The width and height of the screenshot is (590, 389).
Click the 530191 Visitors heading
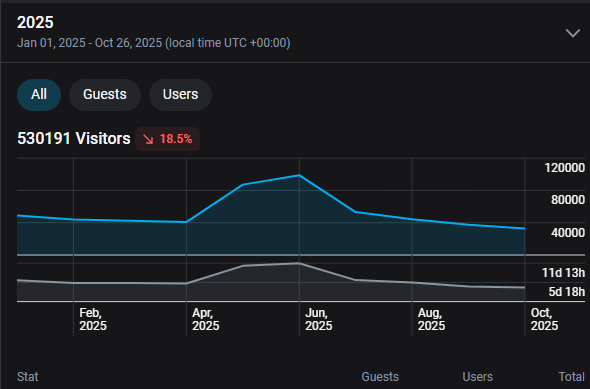click(74, 138)
